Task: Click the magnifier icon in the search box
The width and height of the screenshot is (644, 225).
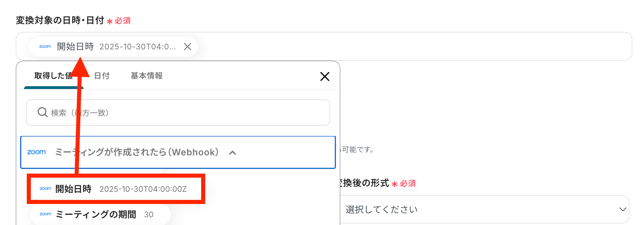Action: click(x=43, y=112)
